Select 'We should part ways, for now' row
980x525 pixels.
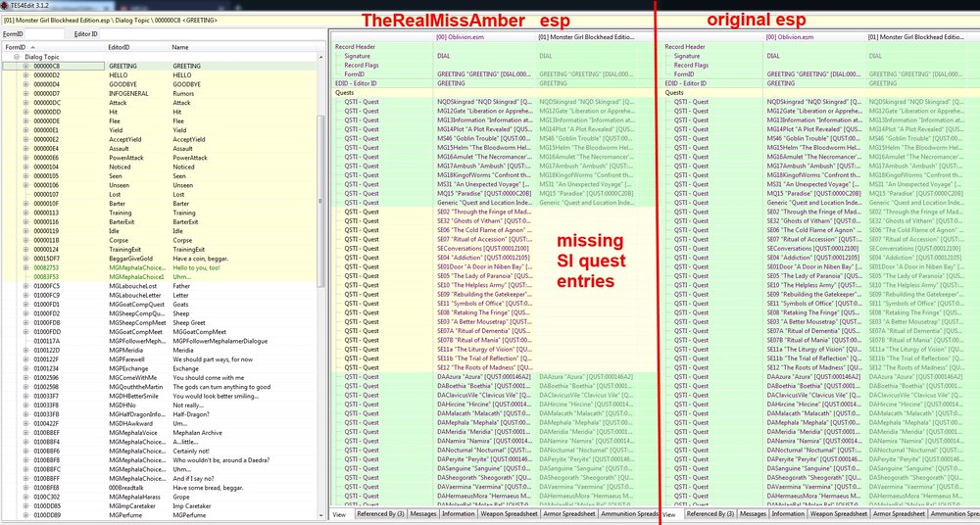coord(160,359)
